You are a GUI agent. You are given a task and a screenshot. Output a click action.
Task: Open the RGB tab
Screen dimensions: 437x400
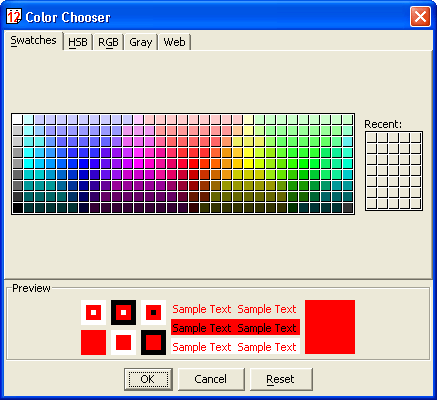click(108, 42)
